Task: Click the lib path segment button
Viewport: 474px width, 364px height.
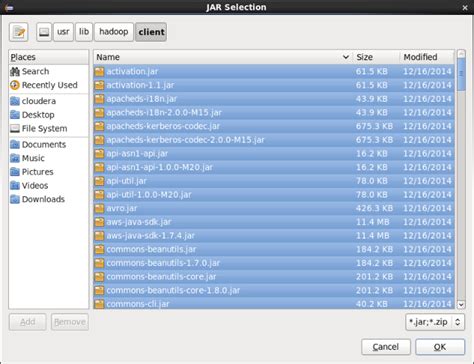Action: 84,32
